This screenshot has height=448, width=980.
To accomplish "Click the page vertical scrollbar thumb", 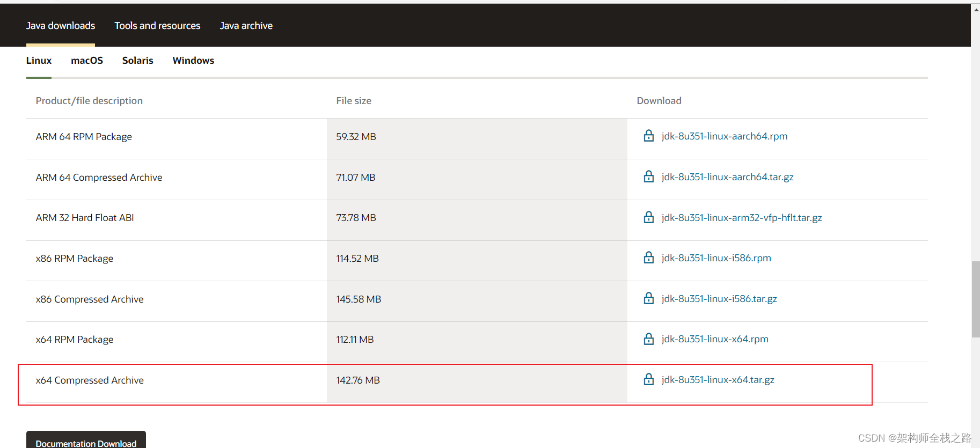I will click(975, 299).
